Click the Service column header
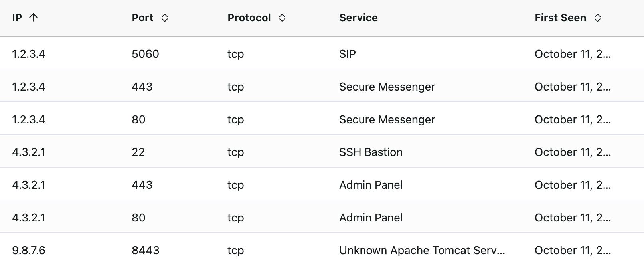Image resolution: width=644 pixels, height=265 pixels. point(358,18)
